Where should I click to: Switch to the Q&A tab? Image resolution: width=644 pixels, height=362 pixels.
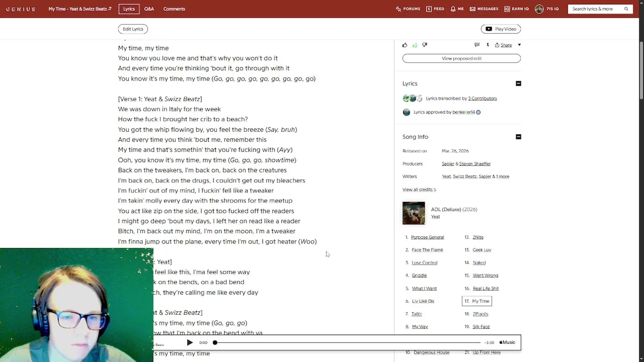(x=149, y=9)
